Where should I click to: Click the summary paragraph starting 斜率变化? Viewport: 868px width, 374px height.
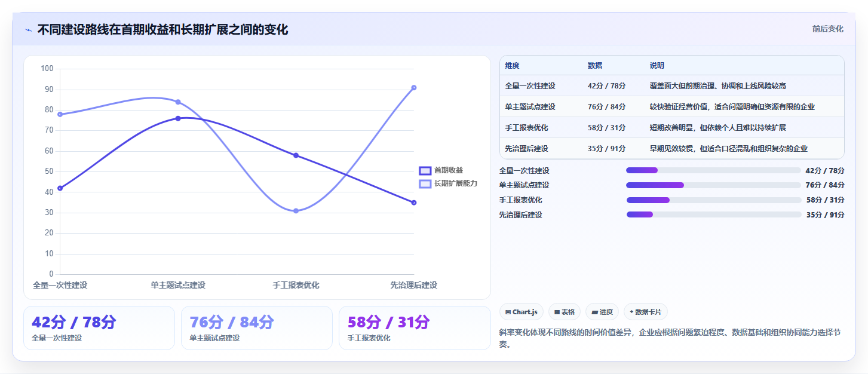pos(670,338)
